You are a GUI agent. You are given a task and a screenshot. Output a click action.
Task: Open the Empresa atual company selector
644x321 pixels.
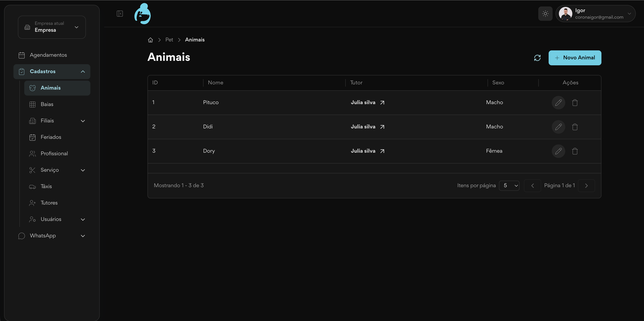(x=52, y=27)
